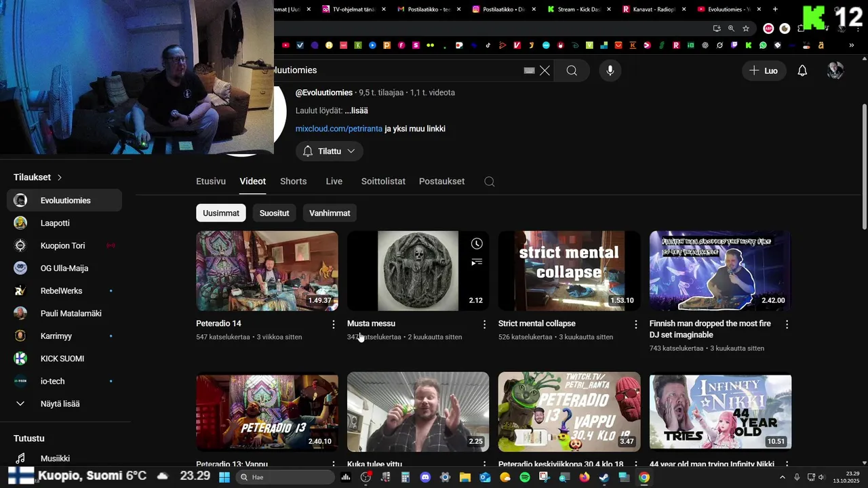Open the Postaukset channel tab

tap(441, 182)
